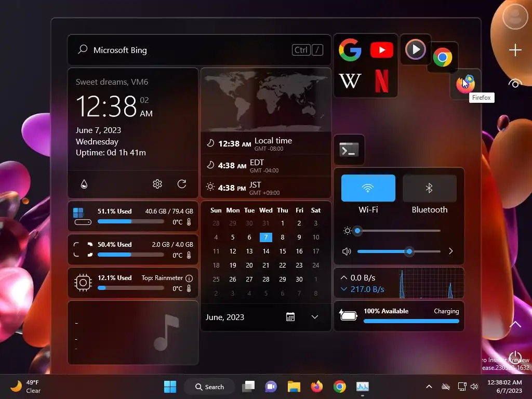Open clock widget settings gear
This screenshot has width=532, height=399.
157,184
